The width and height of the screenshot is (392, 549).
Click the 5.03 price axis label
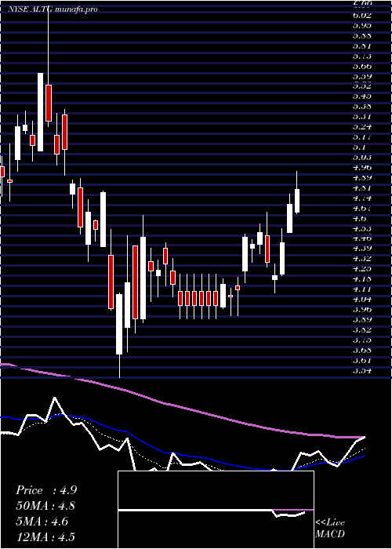[x=362, y=157]
